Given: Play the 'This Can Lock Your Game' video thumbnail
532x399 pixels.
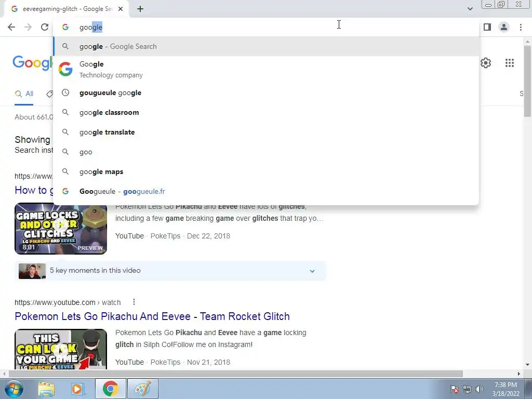Looking at the screenshot, I should (x=61, y=349).
